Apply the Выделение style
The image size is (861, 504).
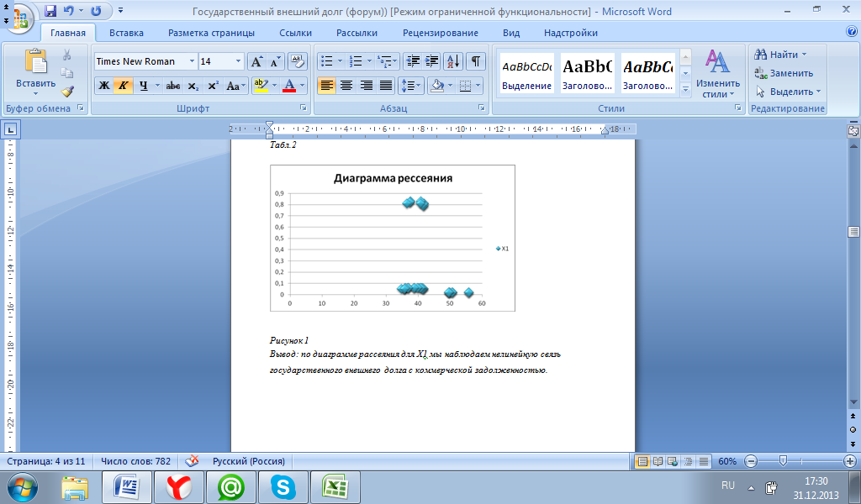[526, 73]
